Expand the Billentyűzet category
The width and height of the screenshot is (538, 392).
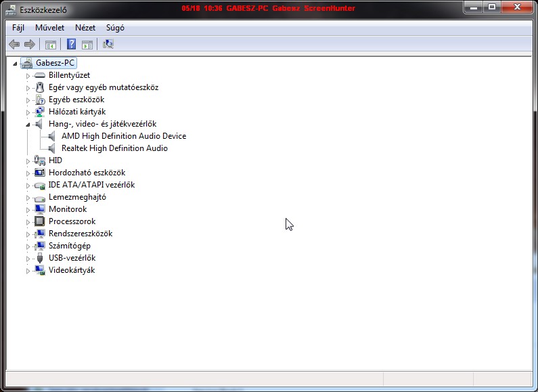[28, 76]
